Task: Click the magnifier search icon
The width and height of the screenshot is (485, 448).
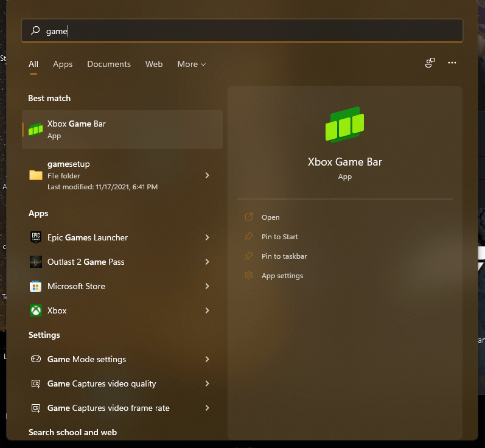Action: coord(35,30)
